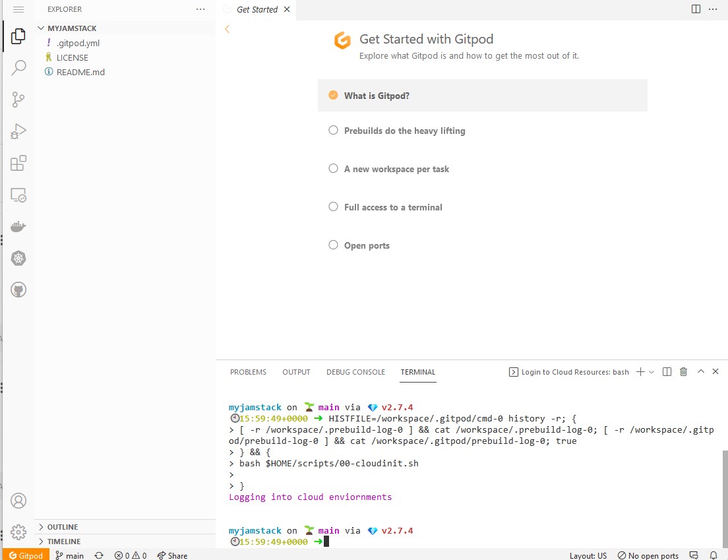Viewport: 728px width, 560px height.
Task: Open the GitHub view
Action: [18, 290]
